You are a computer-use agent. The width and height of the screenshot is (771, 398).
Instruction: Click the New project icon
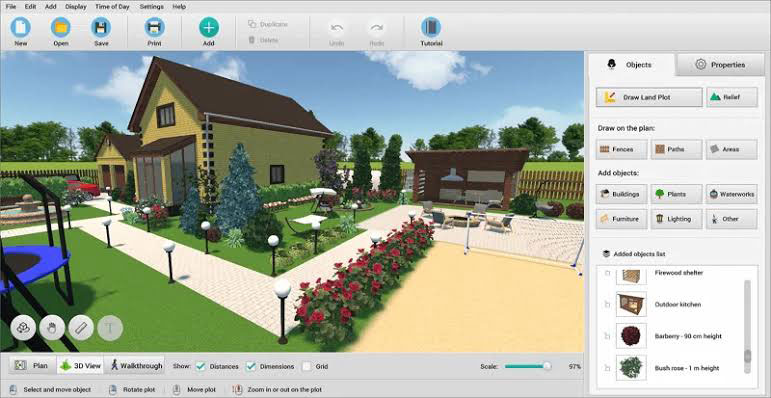[x=21, y=27]
